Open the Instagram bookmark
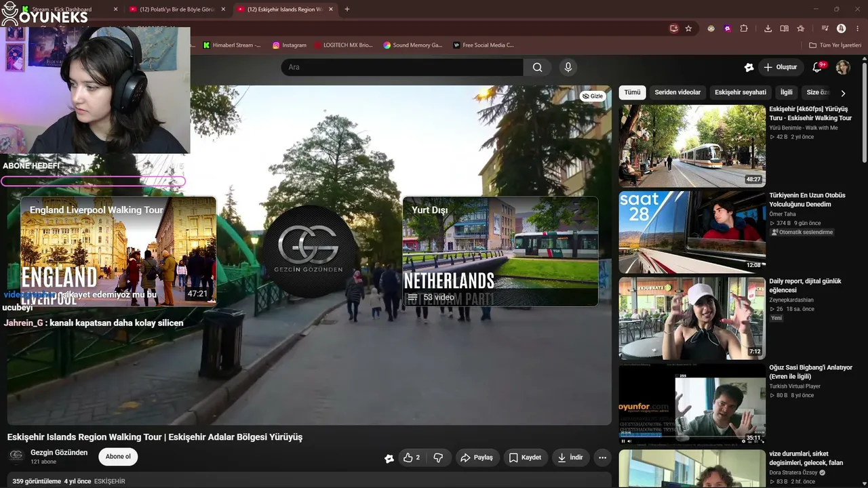Image resolution: width=868 pixels, height=488 pixels. 290,45
